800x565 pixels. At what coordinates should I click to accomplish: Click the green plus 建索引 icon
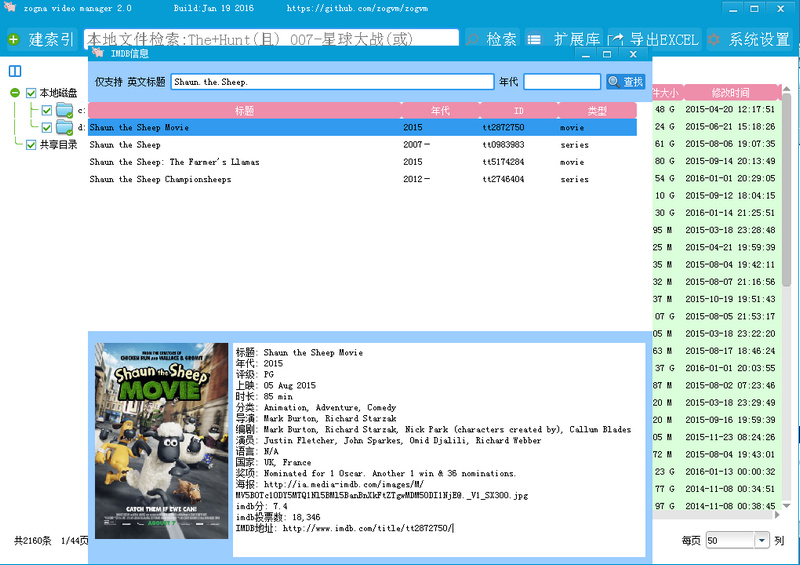[13, 40]
